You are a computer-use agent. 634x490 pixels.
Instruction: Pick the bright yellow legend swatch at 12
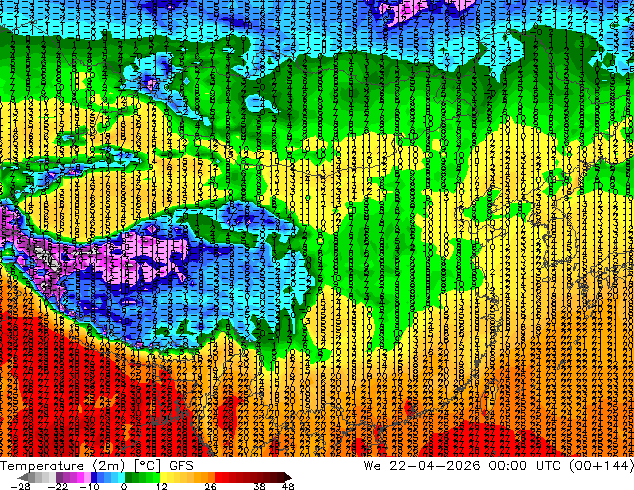[163, 477]
